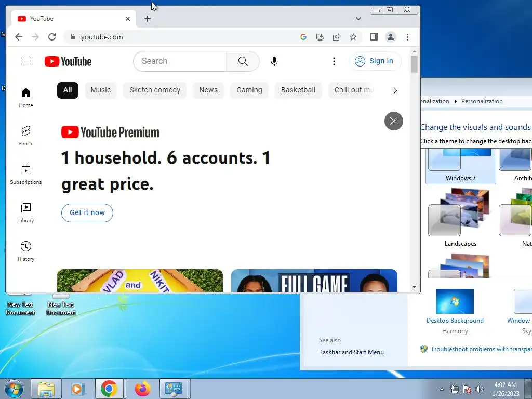Screen dimensions: 532x399
Task: Open File Explorer from taskbar
Action: (x=46, y=389)
